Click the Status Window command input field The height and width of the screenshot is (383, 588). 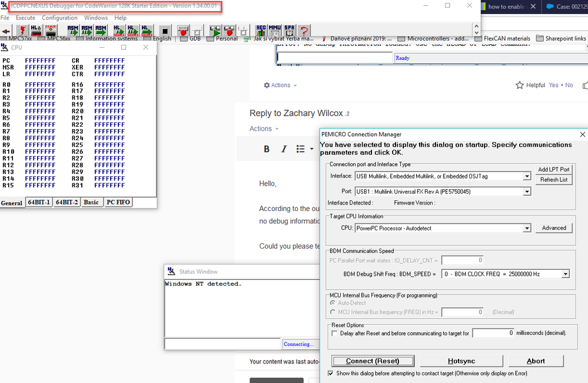222,344
